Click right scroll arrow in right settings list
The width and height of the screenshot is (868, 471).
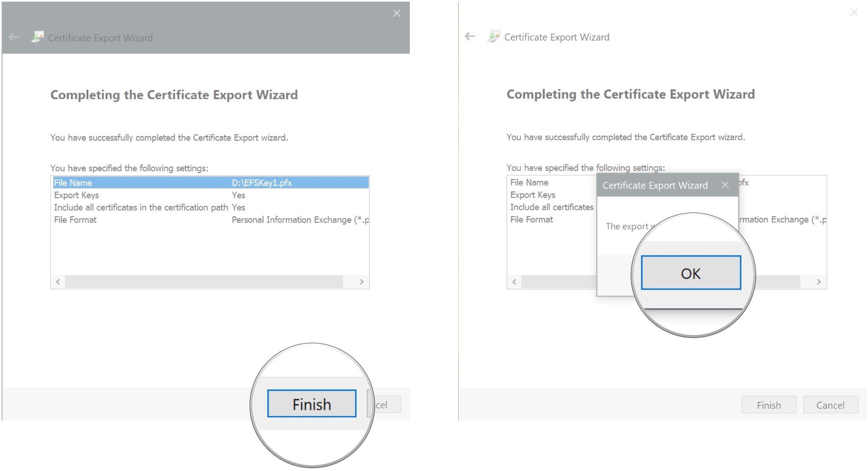(x=819, y=282)
